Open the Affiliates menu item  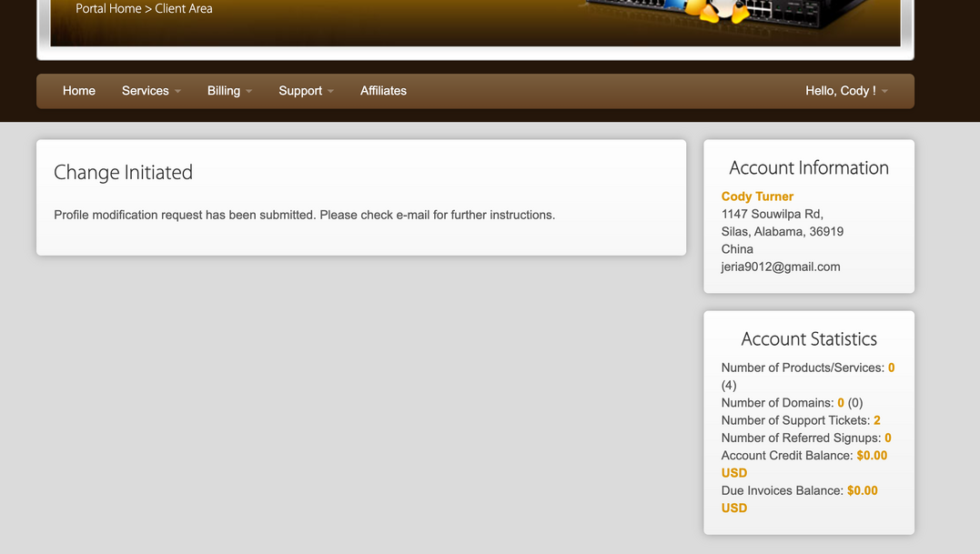tap(383, 91)
